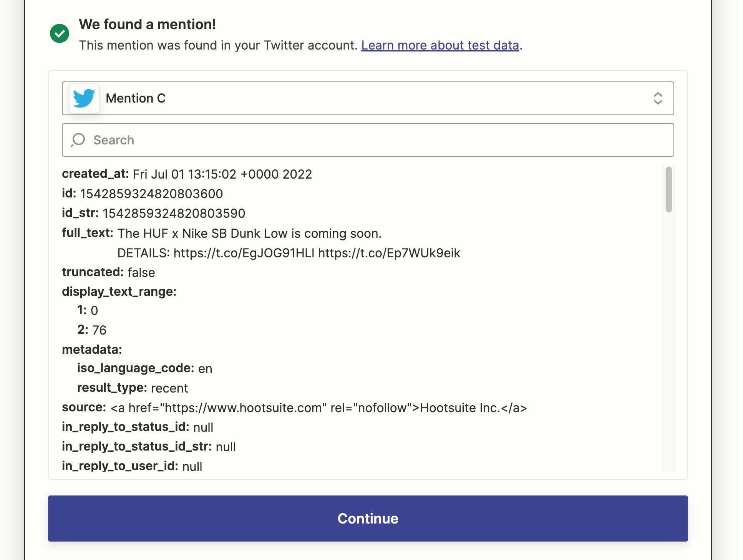Click the metadata label
This screenshot has width=743, height=560.
point(92,350)
